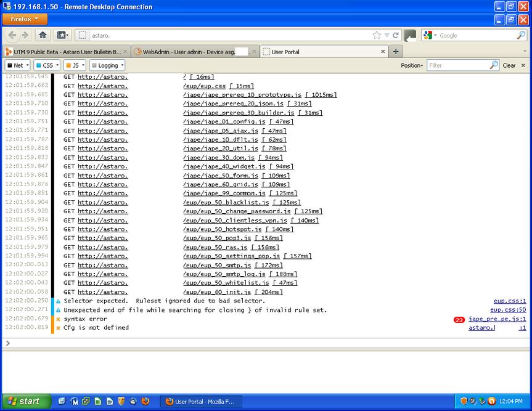Select the 'syntax error' message
The width and height of the screenshot is (532, 411).
tap(85, 319)
